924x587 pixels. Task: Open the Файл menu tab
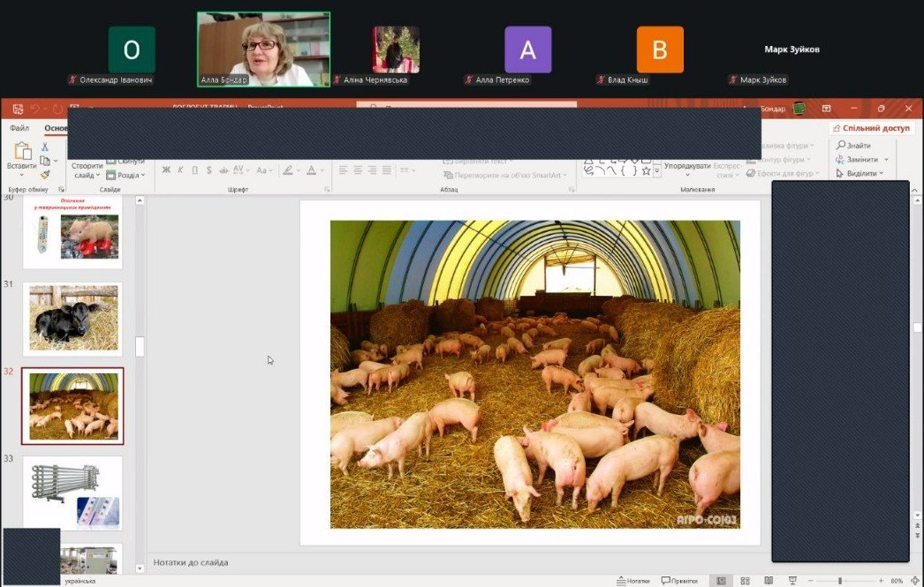[x=19, y=129]
